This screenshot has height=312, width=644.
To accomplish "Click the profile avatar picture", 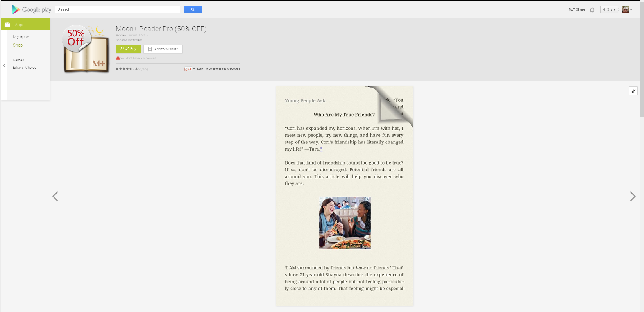I will [625, 9].
